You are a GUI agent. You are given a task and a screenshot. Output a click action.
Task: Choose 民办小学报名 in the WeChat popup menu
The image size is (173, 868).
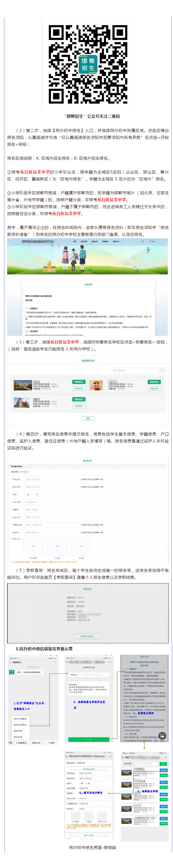click(20, 719)
